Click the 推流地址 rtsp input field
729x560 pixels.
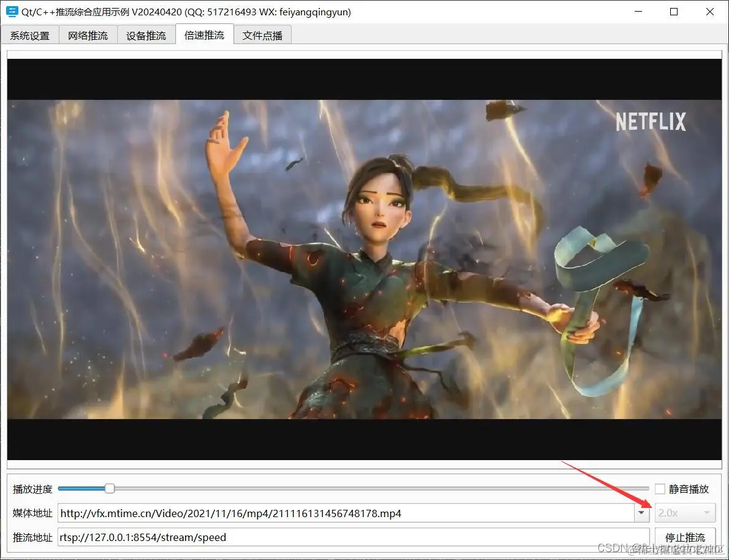click(353, 537)
